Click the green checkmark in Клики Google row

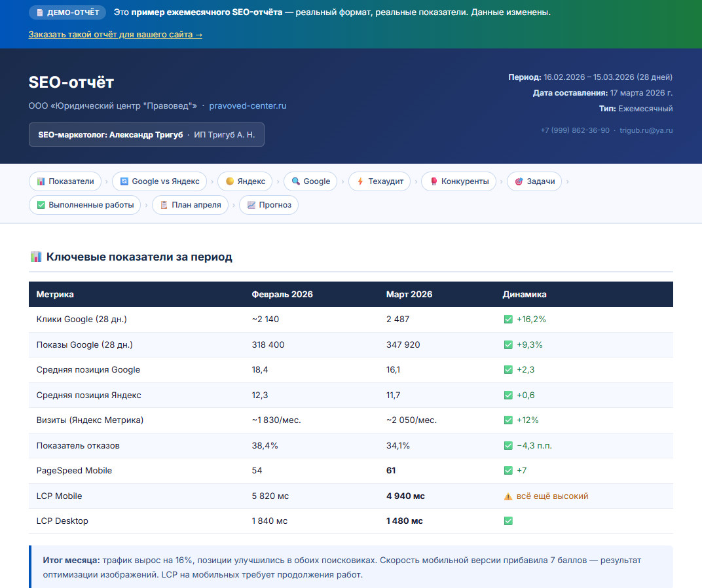(508, 320)
